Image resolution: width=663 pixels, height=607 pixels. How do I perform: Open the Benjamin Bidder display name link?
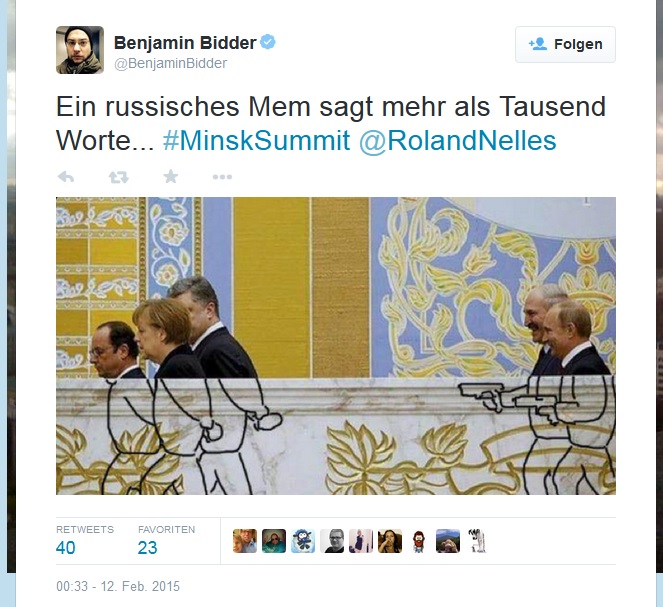tap(185, 43)
